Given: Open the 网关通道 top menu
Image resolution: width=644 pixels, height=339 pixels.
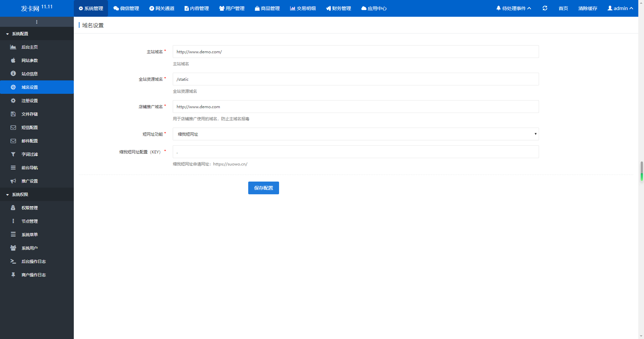Looking at the screenshot, I should click(162, 8).
